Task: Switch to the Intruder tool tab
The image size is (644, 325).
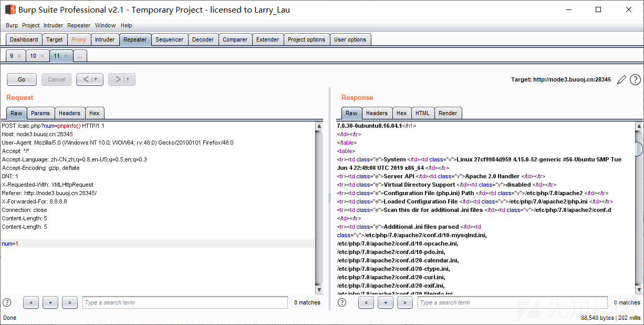Action: pyautogui.click(x=105, y=39)
